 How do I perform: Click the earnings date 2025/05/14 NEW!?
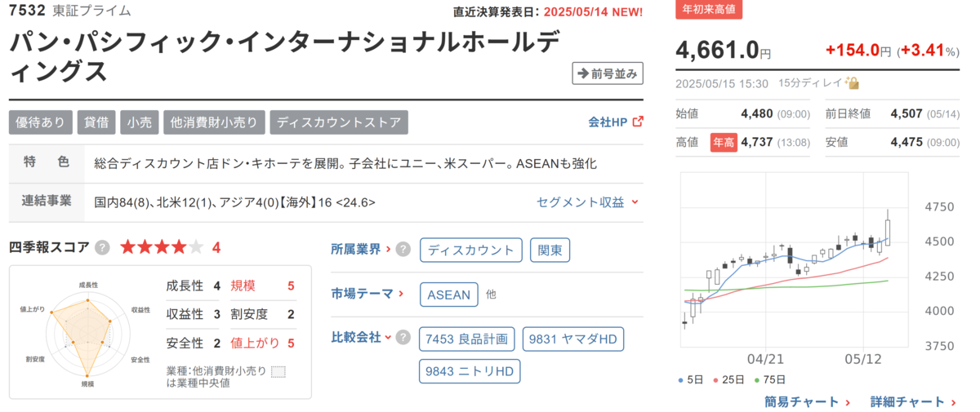592,11
